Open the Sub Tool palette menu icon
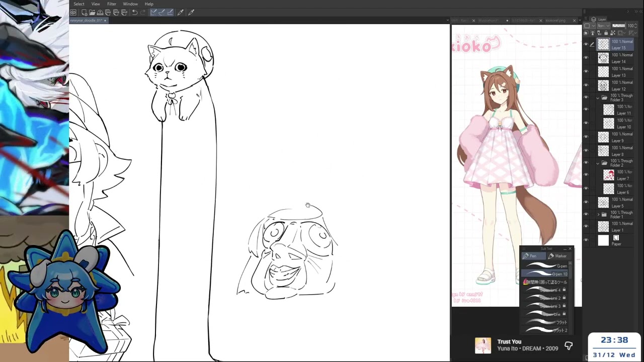 (524, 249)
